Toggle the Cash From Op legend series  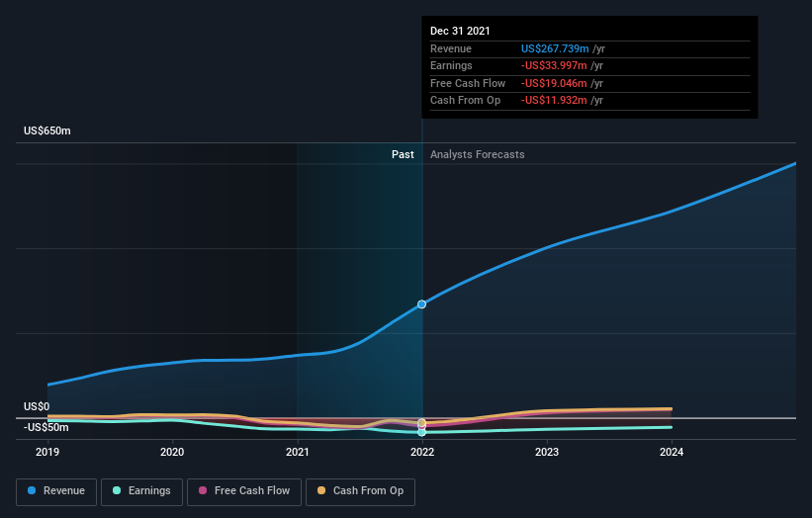pyautogui.click(x=360, y=491)
